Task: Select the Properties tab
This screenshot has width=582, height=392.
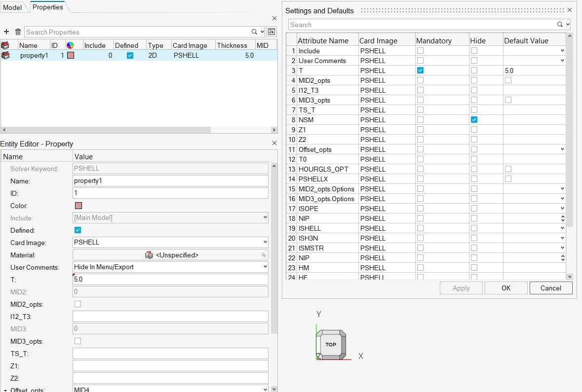Action: tap(47, 7)
